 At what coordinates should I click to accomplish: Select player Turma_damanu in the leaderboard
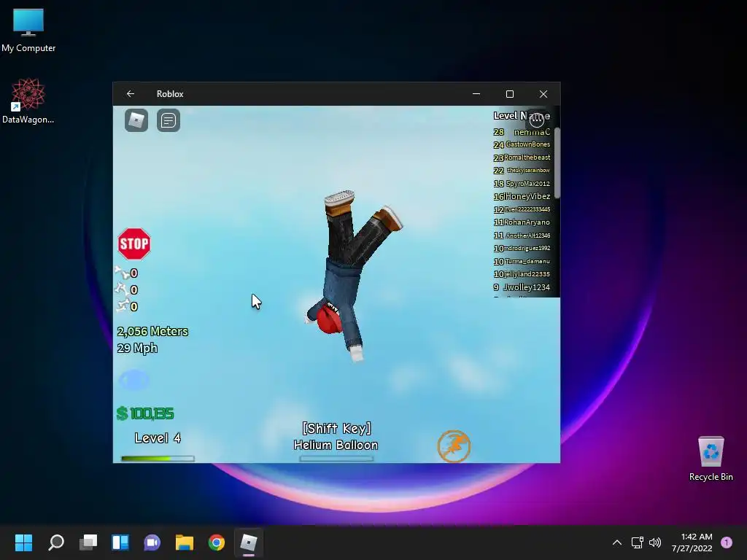coord(527,261)
